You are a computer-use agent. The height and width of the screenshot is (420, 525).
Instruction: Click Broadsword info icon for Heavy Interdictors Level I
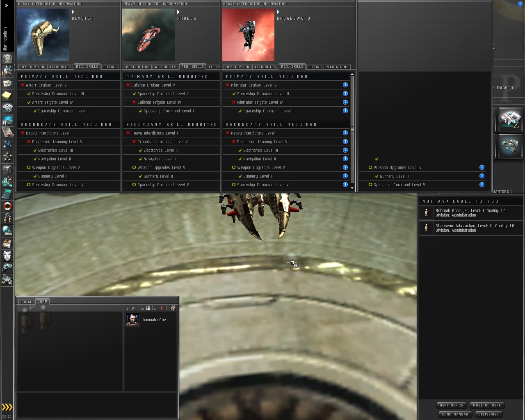coord(345,133)
